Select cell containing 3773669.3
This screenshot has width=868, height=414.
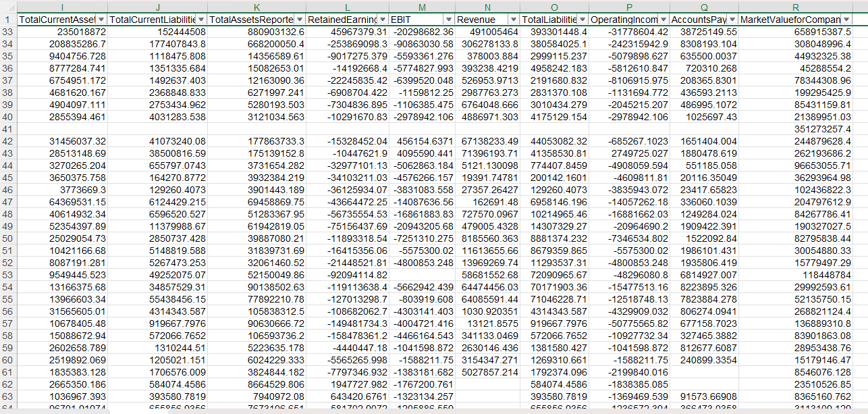pyautogui.click(x=61, y=189)
